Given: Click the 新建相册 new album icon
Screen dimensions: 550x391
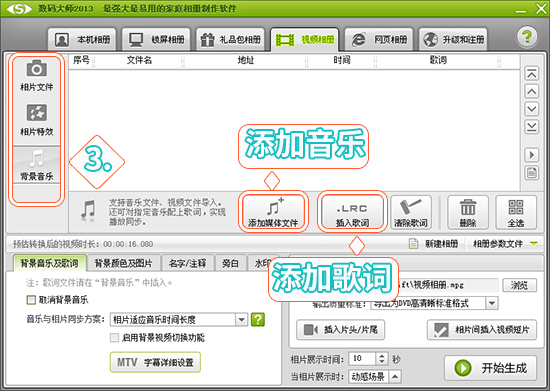Looking at the screenshot, I should pyautogui.click(x=414, y=243).
